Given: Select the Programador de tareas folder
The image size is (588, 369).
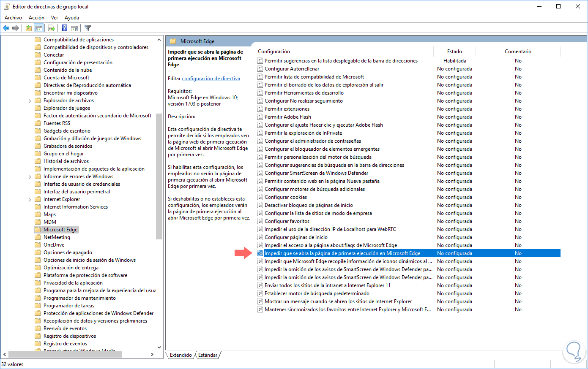Looking at the screenshot, I should click(69, 306).
